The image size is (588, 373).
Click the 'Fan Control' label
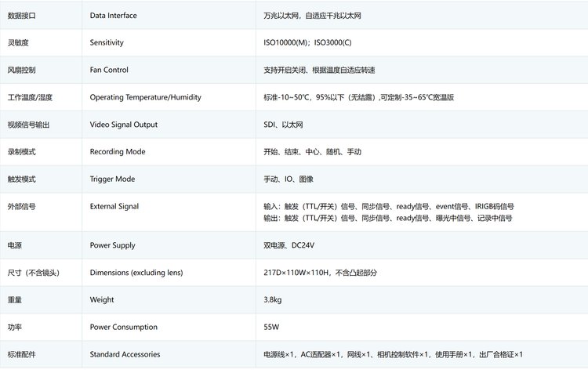click(109, 70)
